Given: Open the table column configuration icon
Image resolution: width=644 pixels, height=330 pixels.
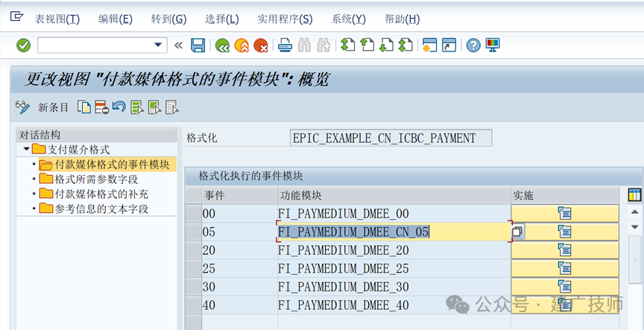Looking at the screenshot, I should tap(634, 195).
